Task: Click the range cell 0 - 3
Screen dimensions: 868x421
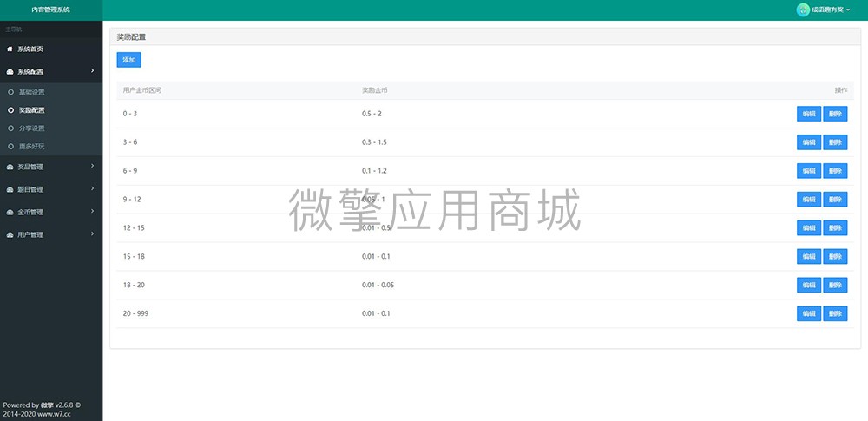Action: pyautogui.click(x=129, y=114)
